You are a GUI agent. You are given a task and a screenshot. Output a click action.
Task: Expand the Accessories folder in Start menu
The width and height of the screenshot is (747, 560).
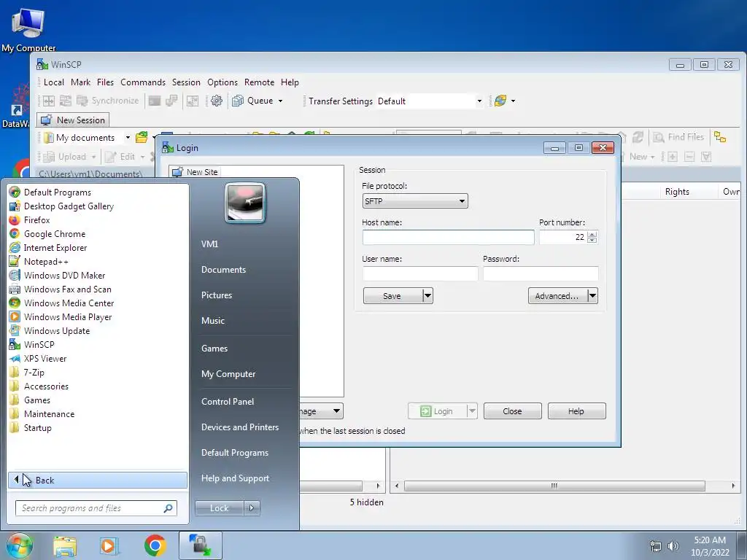[x=46, y=386]
